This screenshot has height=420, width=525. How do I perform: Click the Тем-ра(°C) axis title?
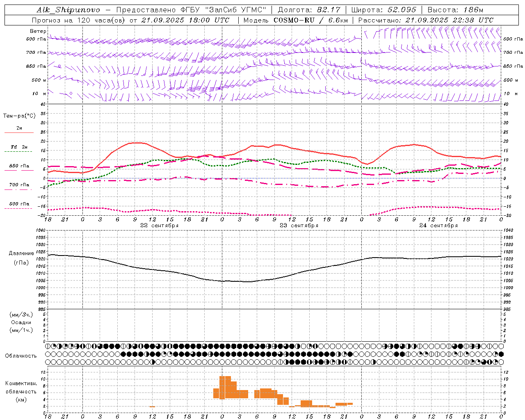(19, 116)
